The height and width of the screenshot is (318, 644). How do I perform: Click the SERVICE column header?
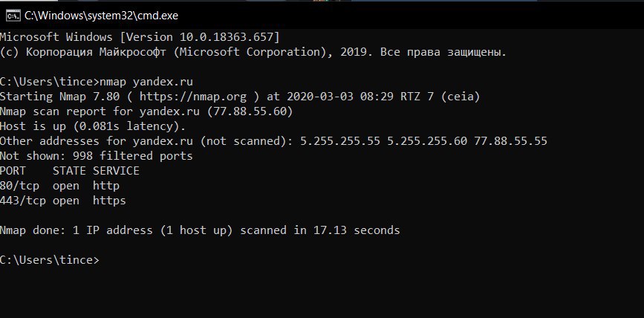click(x=116, y=170)
